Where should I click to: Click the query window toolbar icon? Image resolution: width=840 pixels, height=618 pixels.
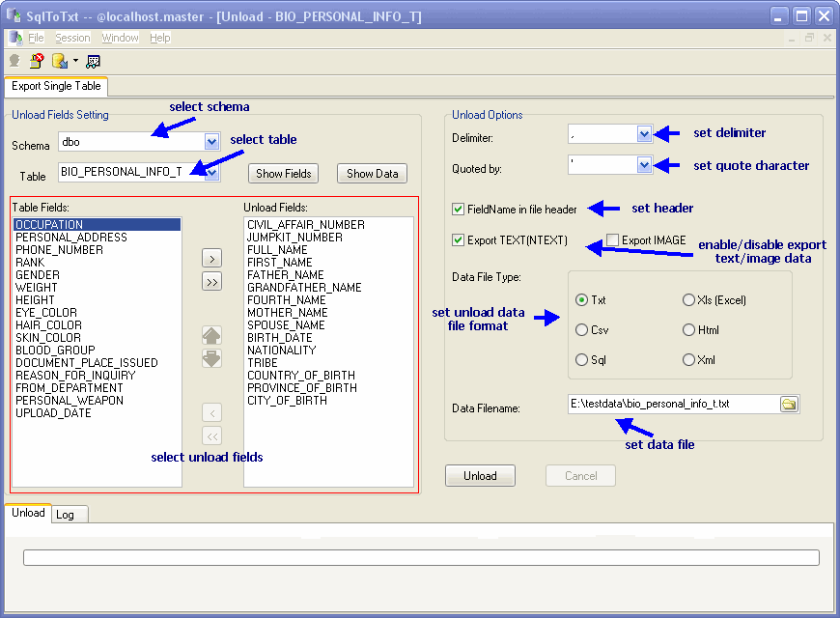pos(94,62)
